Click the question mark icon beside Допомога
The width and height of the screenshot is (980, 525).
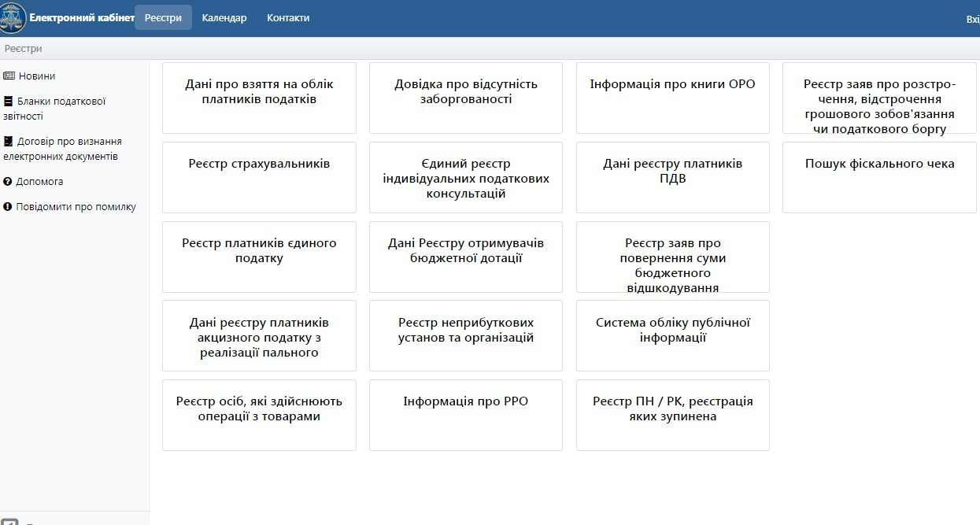point(8,182)
